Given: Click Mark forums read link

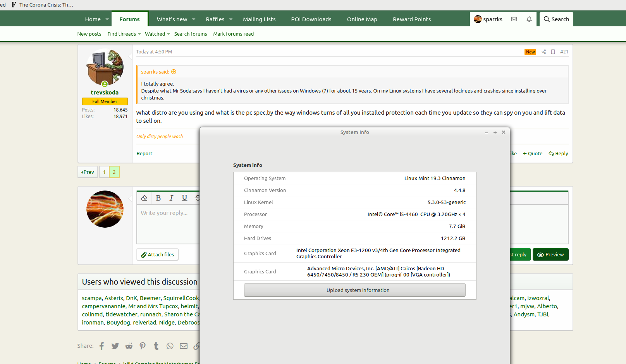Looking at the screenshot, I should [233, 34].
